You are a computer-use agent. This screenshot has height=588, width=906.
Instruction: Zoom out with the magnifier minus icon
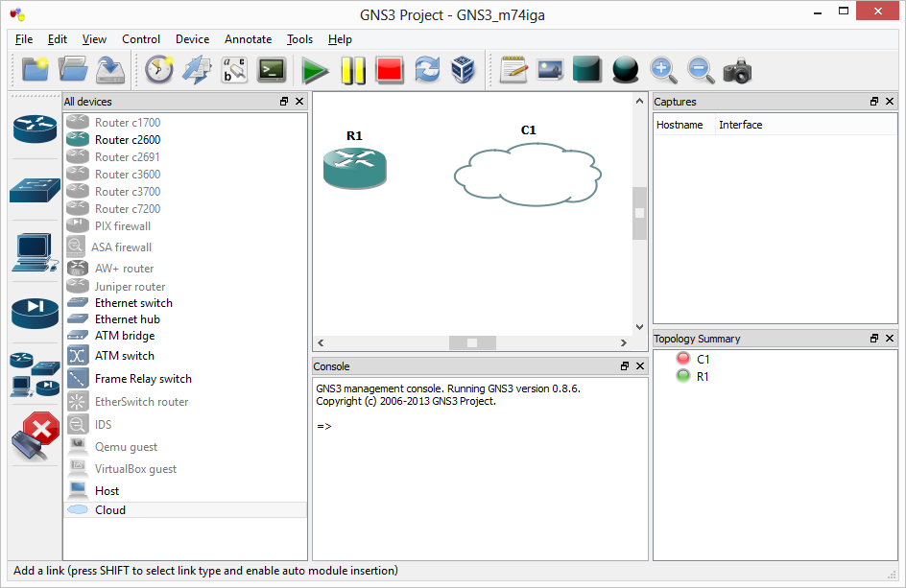(701, 70)
